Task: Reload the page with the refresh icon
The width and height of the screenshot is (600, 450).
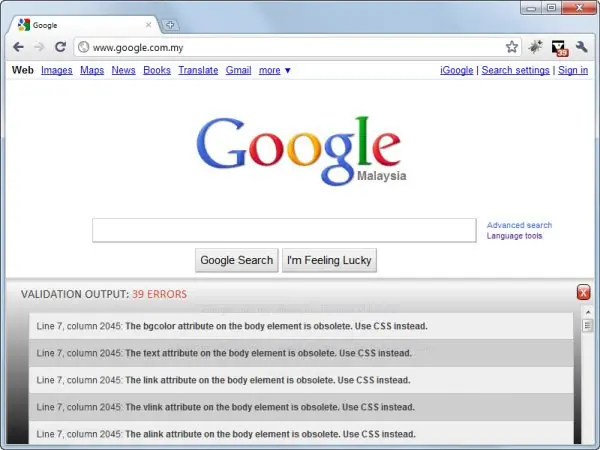Action: (60, 47)
